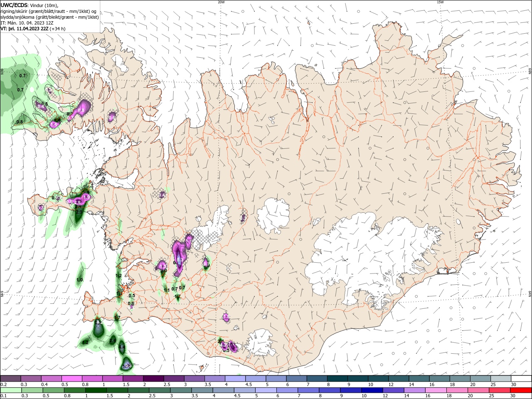Image resolution: width=532 pixels, height=399 pixels.
Task: Pick the dark green lower-row swatch labeled 1
Action: click(x=96, y=390)
